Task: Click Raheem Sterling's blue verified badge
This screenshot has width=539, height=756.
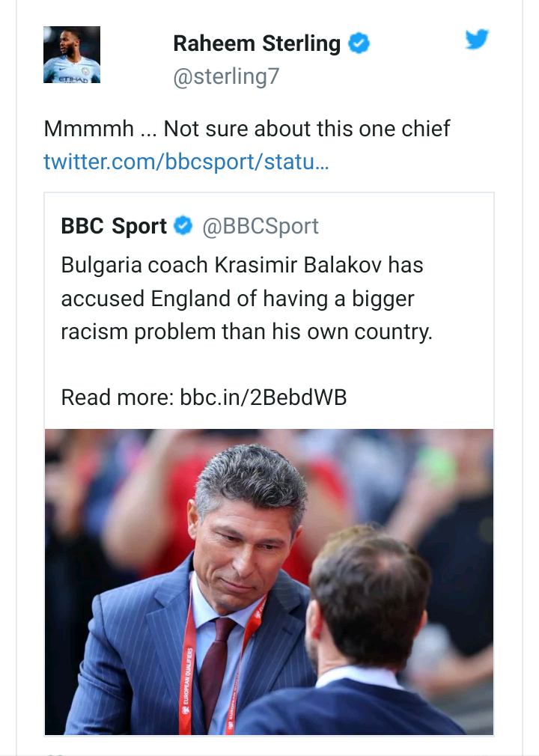Action: [360, 44]
